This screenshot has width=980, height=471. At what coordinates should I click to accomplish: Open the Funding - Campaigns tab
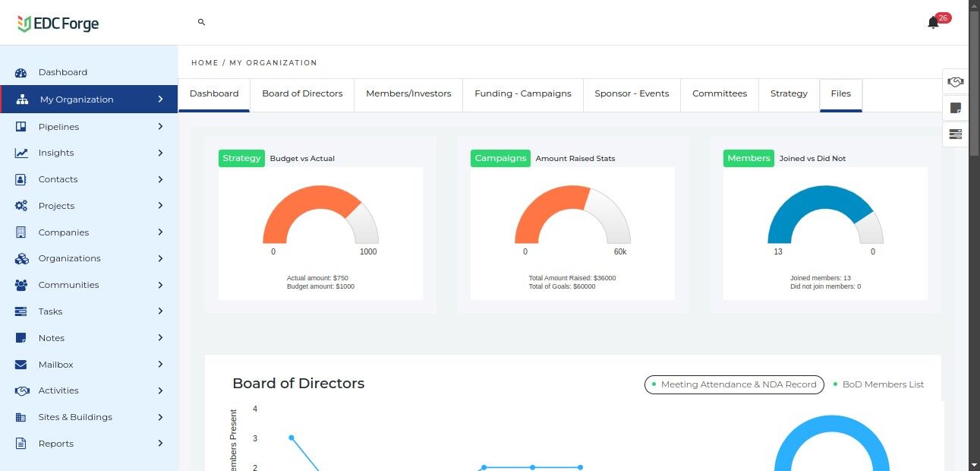click(523, 94)
